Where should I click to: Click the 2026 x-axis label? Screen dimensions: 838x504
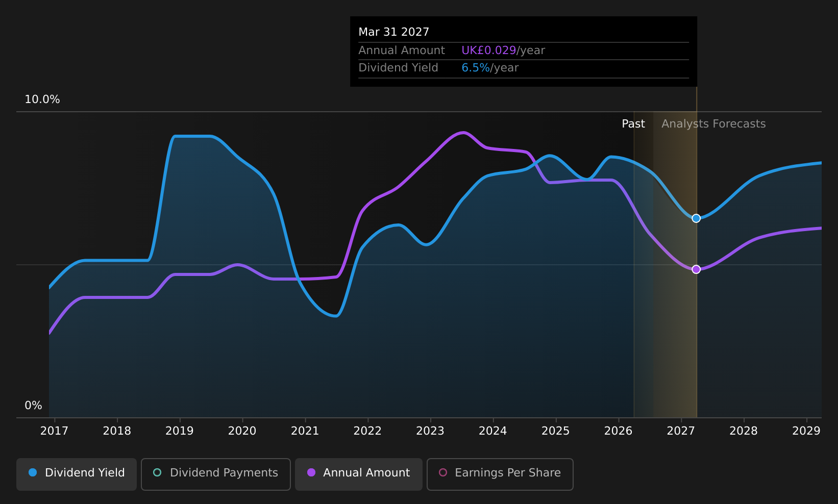[619, 431]
